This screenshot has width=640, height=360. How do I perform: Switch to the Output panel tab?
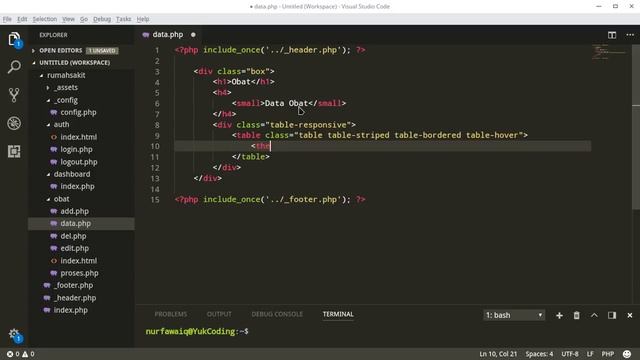click(x=219, y=314)
